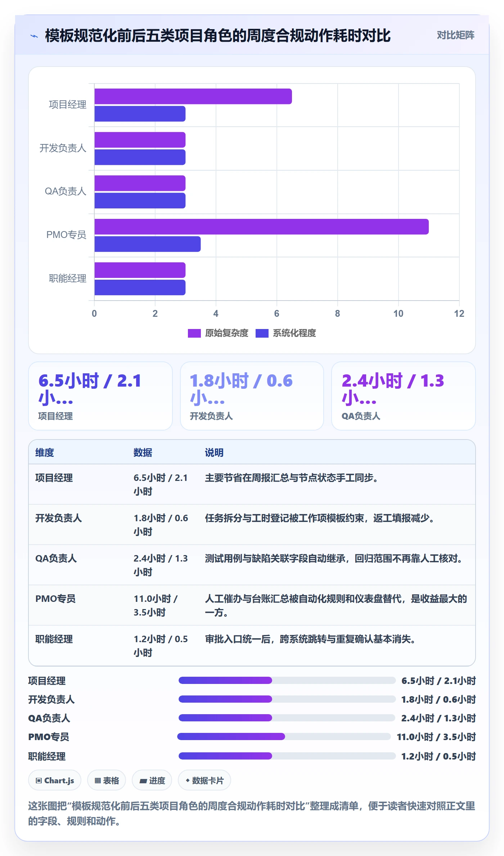Click the 数据 table column header
The width and height of the screenshot is (504, 856).
click(x=143, y=452)
